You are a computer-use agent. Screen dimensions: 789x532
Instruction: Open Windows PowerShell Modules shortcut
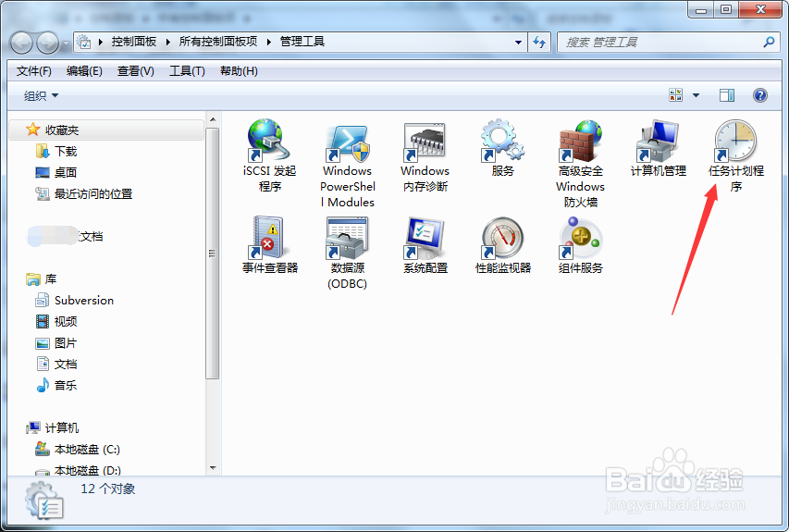click(348, 165)
